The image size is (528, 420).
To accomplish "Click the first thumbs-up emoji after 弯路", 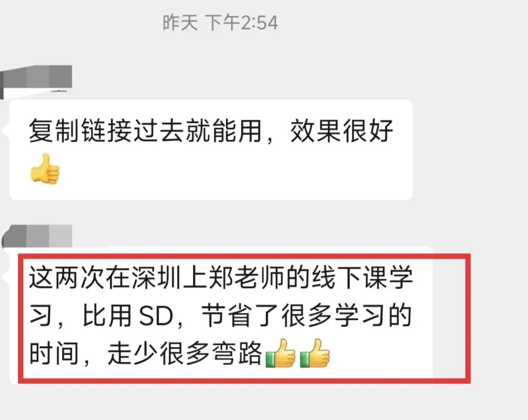I will point(281,353).
